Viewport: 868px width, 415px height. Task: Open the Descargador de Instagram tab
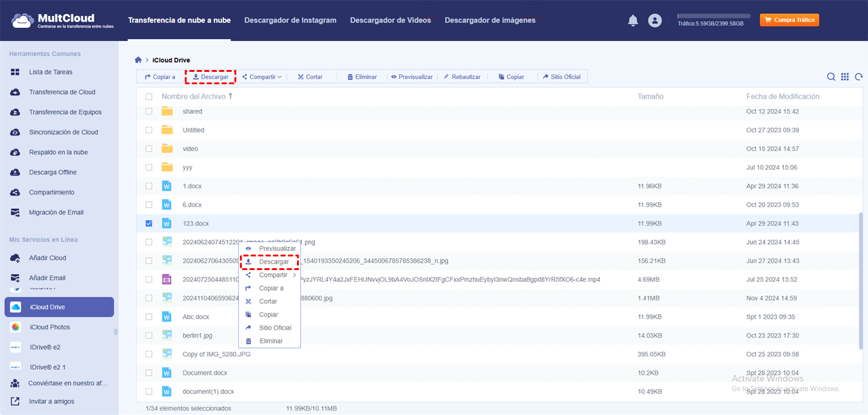(290, 20)
